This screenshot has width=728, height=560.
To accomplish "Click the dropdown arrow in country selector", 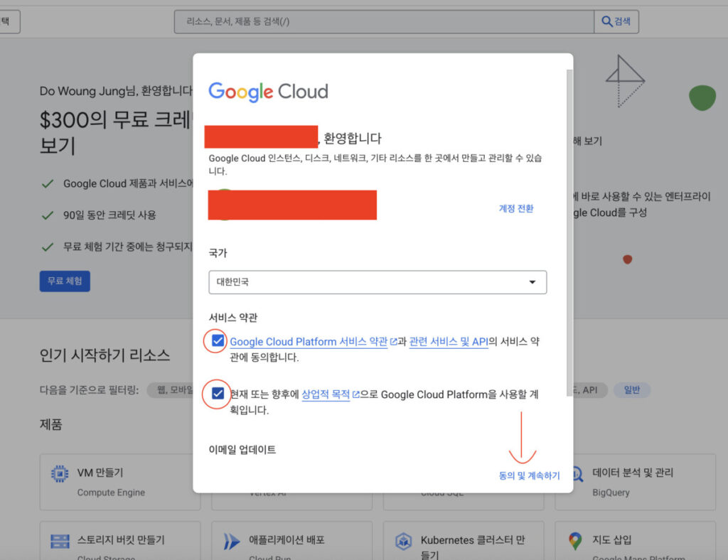I will pos(532,282).
